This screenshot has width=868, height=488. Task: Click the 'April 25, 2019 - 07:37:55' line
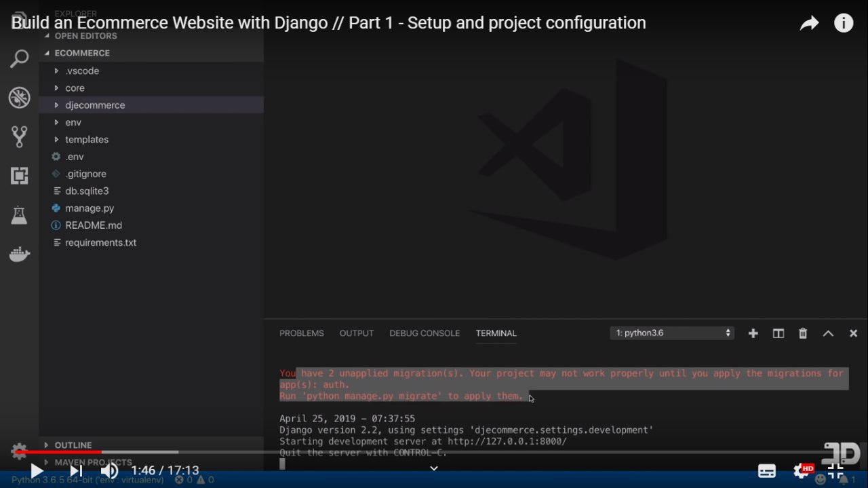click(347, 419)
